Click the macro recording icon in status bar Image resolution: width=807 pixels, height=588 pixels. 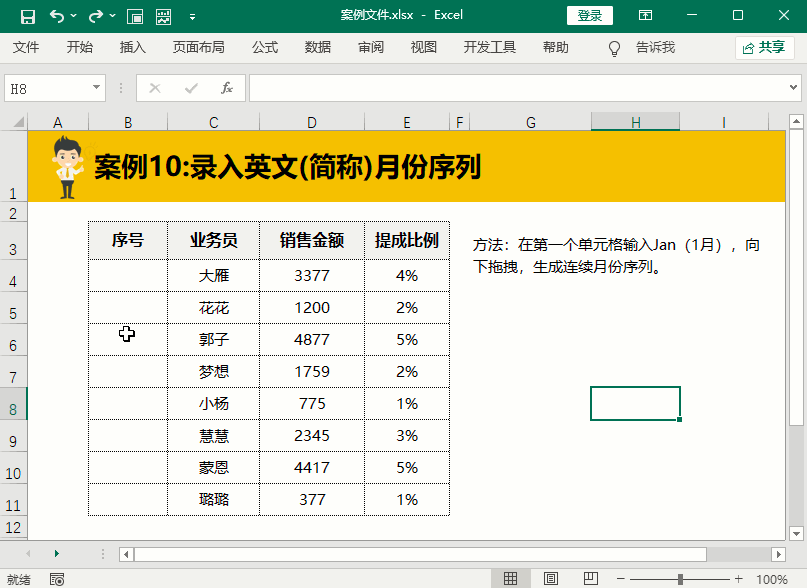pos(57,579)
